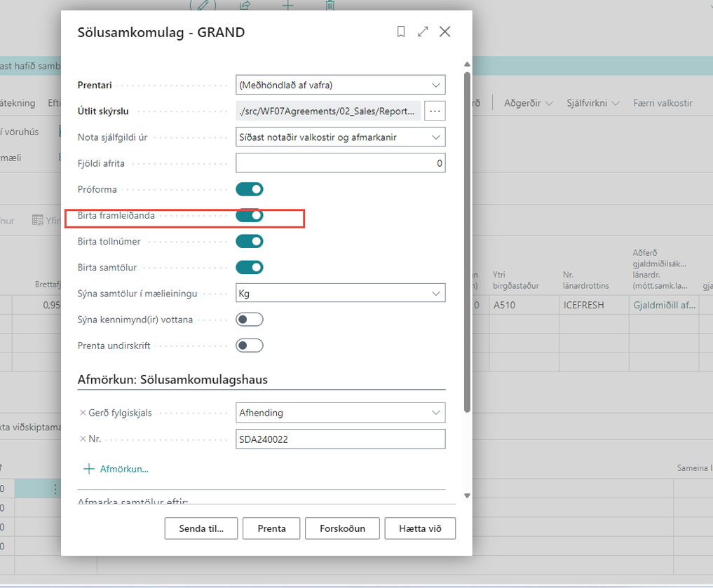
Task: Expand dialog with the diagonal arrows icon
Action: click(x=423, y=32)
